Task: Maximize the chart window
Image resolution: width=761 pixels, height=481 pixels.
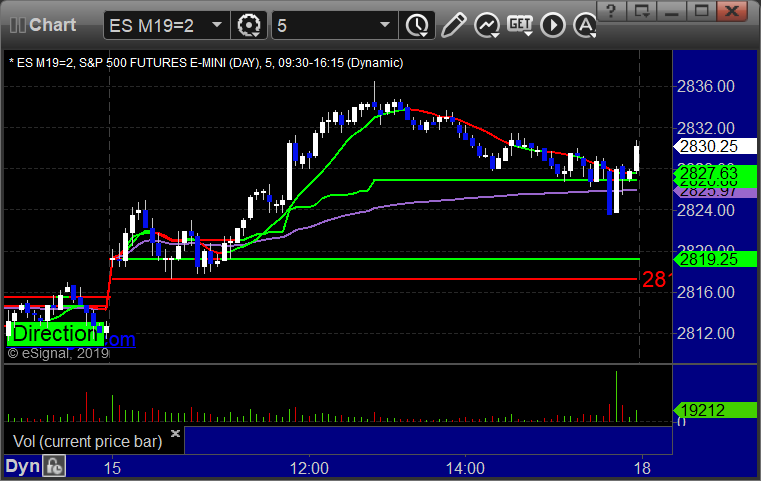Action: (x=701, y=10)
